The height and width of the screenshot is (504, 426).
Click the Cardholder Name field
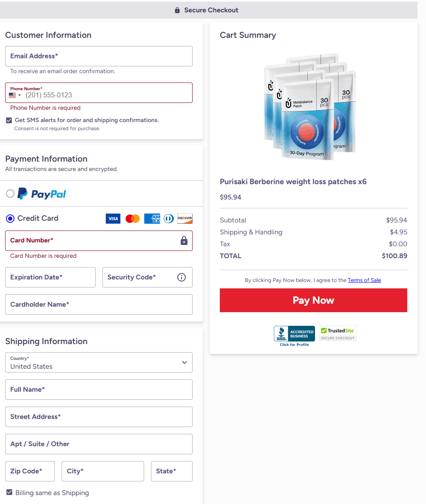pos(99,305)
